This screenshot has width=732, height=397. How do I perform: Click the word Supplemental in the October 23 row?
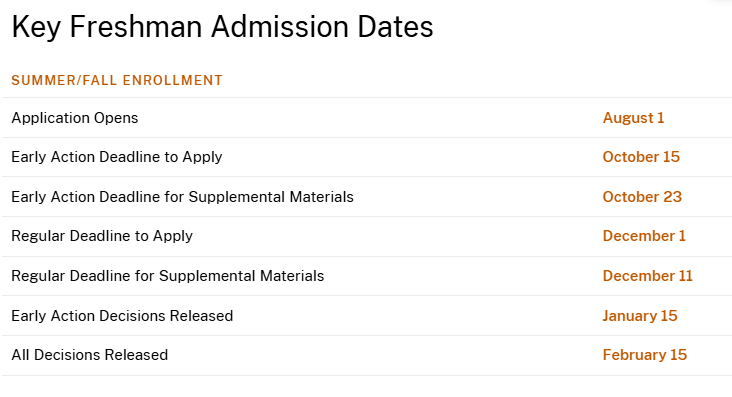237,198
